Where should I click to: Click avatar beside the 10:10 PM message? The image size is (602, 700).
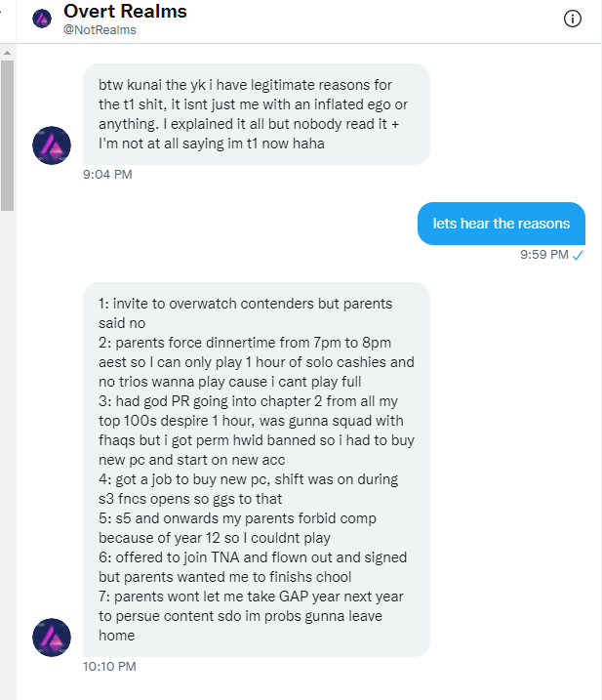coord(52,638)
